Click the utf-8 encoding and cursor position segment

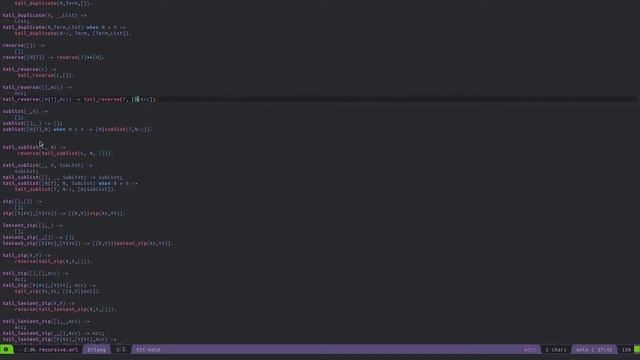pos(594,350)
